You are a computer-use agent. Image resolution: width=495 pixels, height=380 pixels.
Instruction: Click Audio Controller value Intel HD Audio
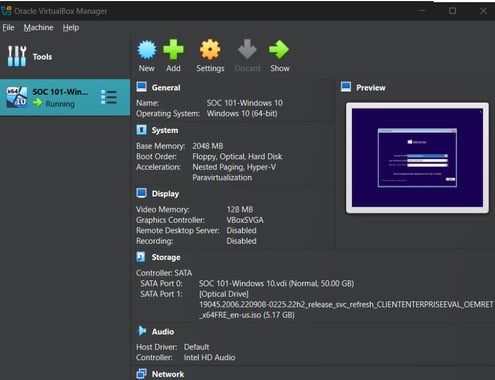point(209,357)
